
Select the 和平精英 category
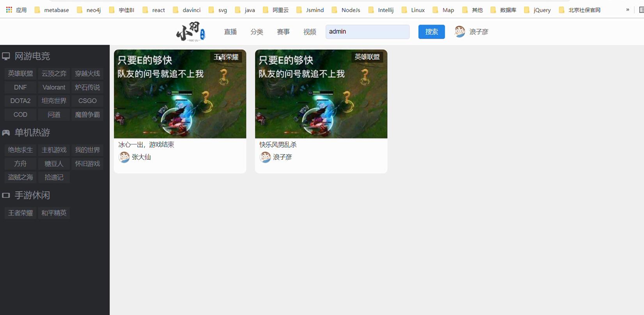tap(54, 213)
